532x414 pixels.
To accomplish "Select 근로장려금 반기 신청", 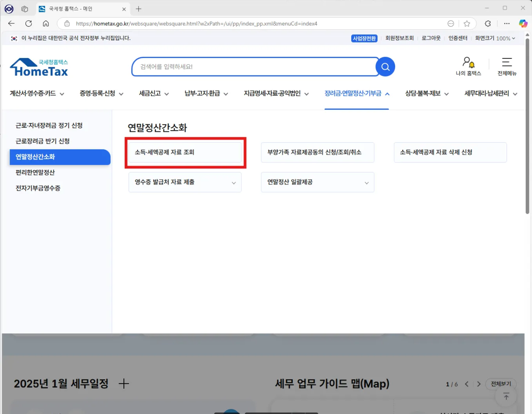I will pos(43,141).
